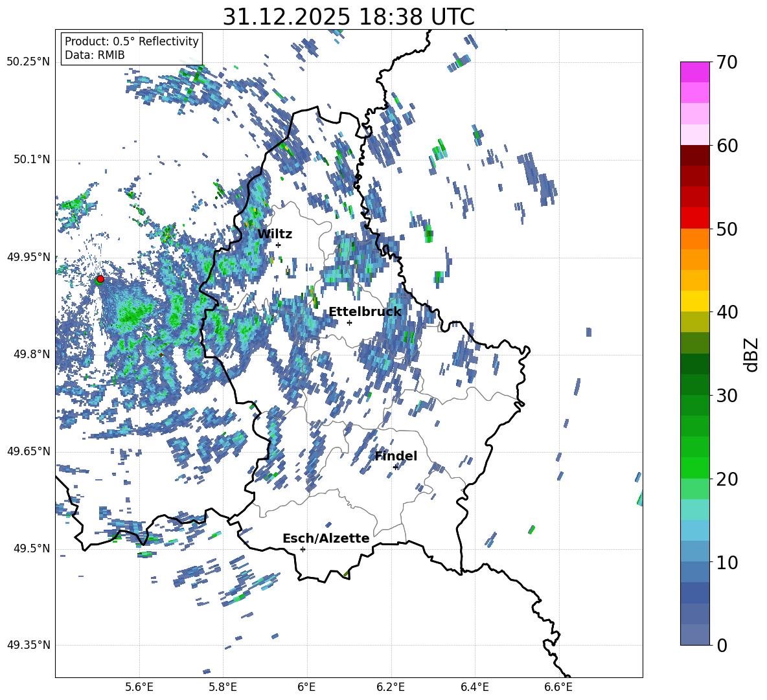This screenshot has height=700, width=767.
Task: Click the dBZ colorbar axis label
Action: [752, 354]
